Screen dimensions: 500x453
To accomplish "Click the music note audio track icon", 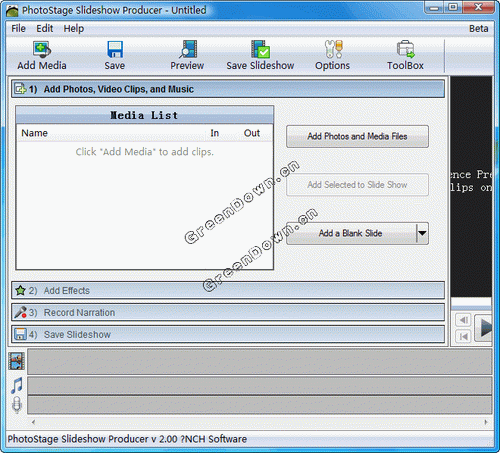I will [17, 385].
